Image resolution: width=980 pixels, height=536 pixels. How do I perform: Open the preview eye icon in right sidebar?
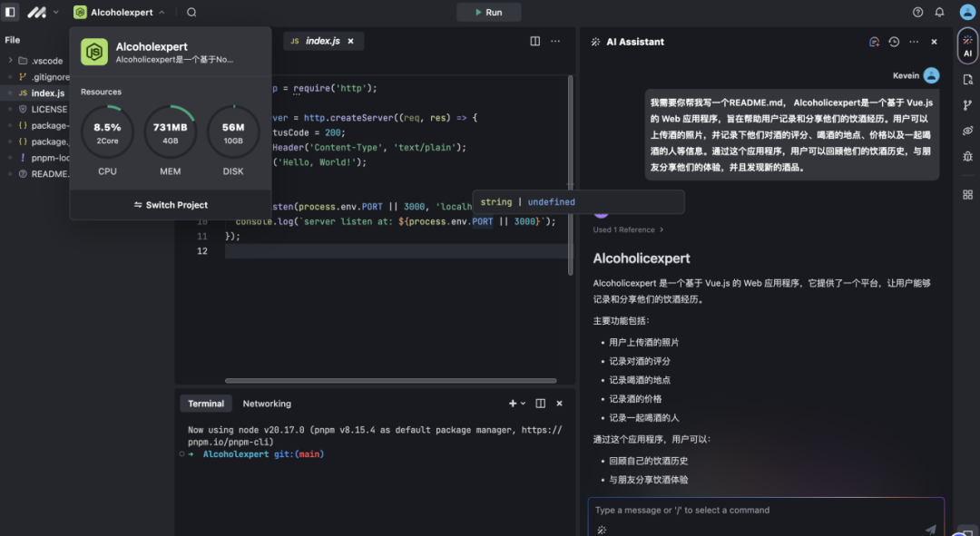click(967, 131)
